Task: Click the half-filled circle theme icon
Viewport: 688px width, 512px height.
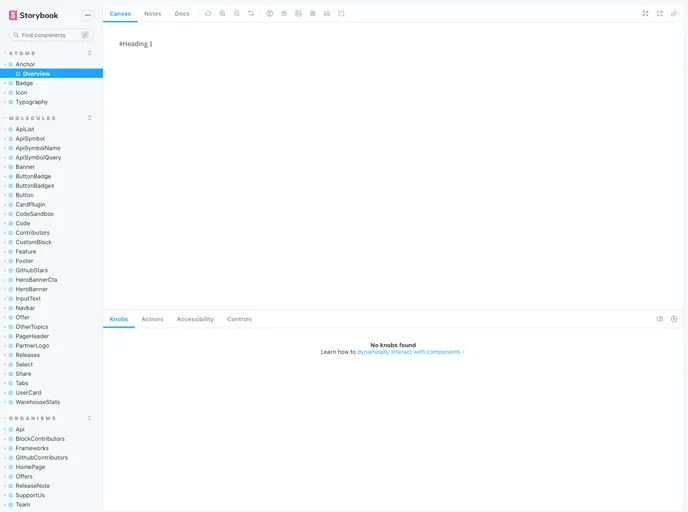Action: (269, 14)
